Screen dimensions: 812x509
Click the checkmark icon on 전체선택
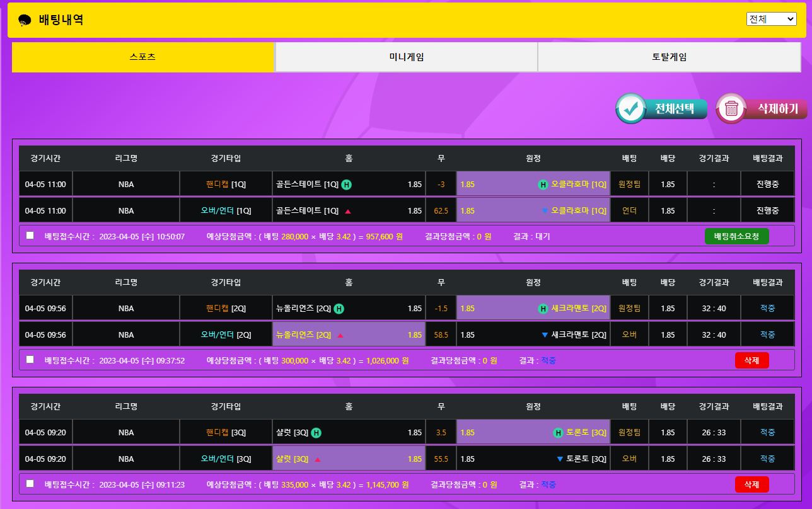tap(630, 109)
